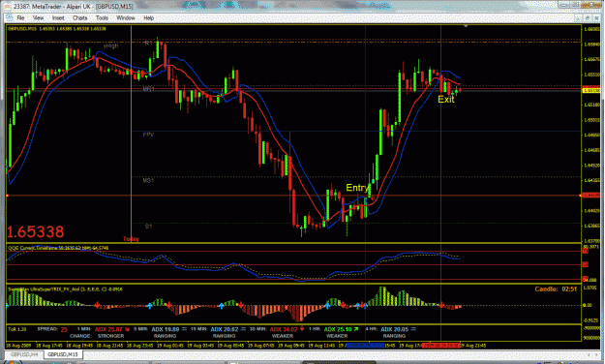Image resolution: width=605 pixels, height=364 pixels.
Task: Click the red highlighted date on time axis
Action: (x=440, y=346)
